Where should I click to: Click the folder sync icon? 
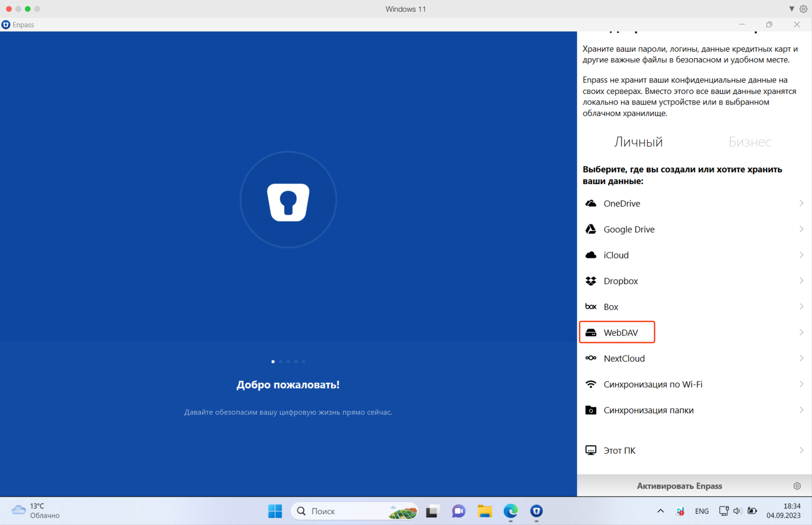click(x=591, y=410)
